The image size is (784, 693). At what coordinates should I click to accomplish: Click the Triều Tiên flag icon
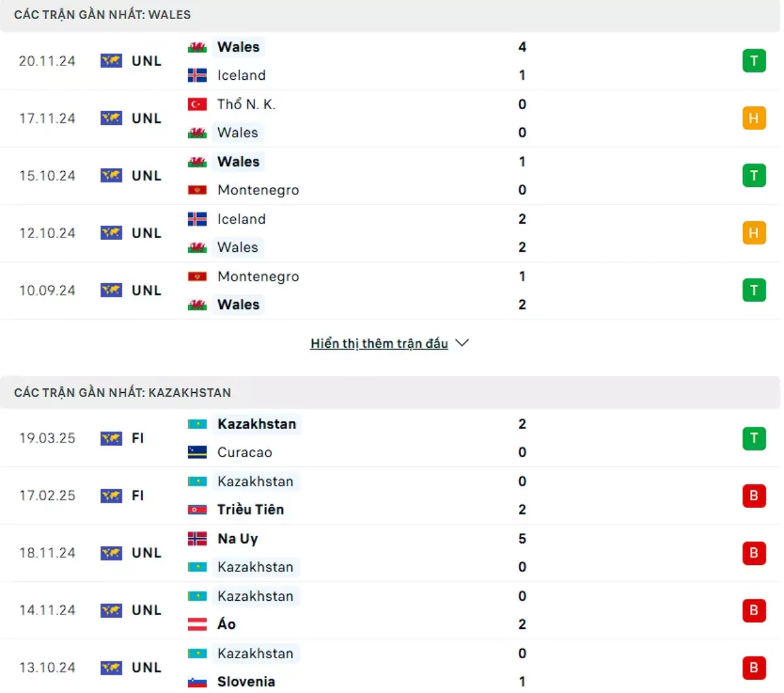197,510
